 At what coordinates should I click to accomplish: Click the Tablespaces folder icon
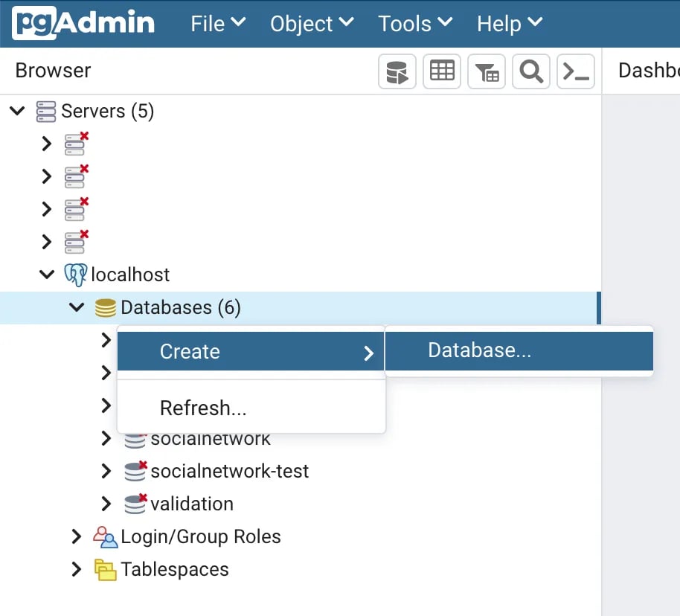click(x=106, y=569)
